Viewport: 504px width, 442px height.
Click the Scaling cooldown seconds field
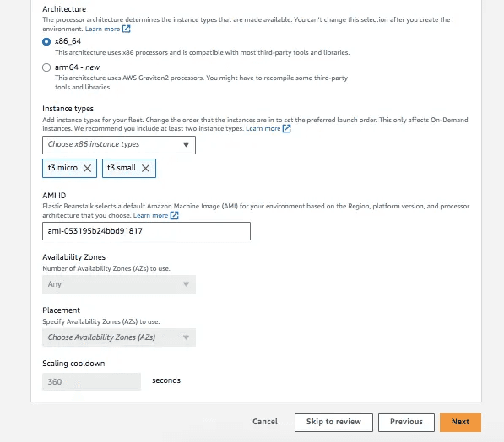pos(92,381)
